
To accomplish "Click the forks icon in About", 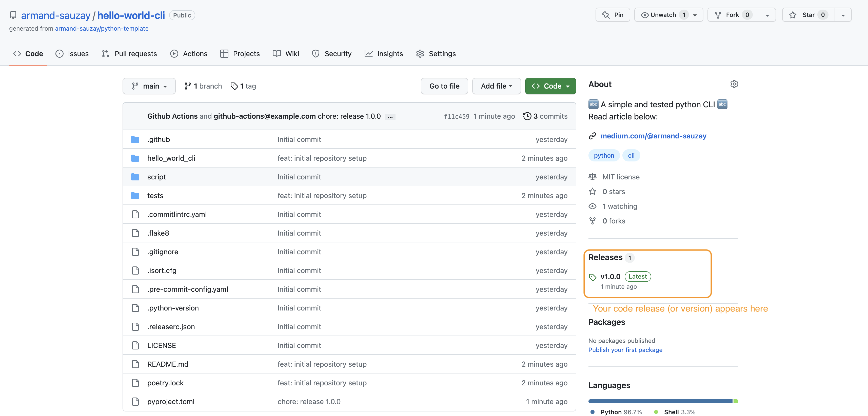I will click(x=592, y=221).
